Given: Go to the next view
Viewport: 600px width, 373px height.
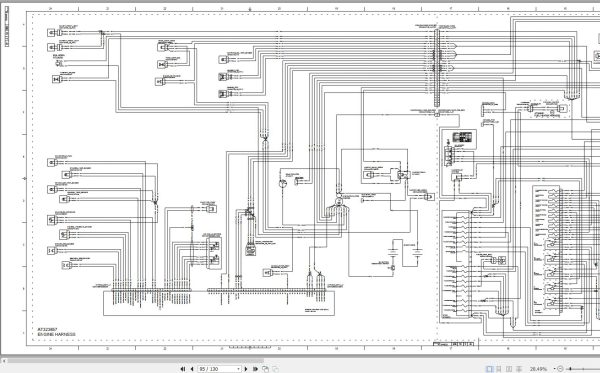Looking at the screenshot, I should [275, 369].
